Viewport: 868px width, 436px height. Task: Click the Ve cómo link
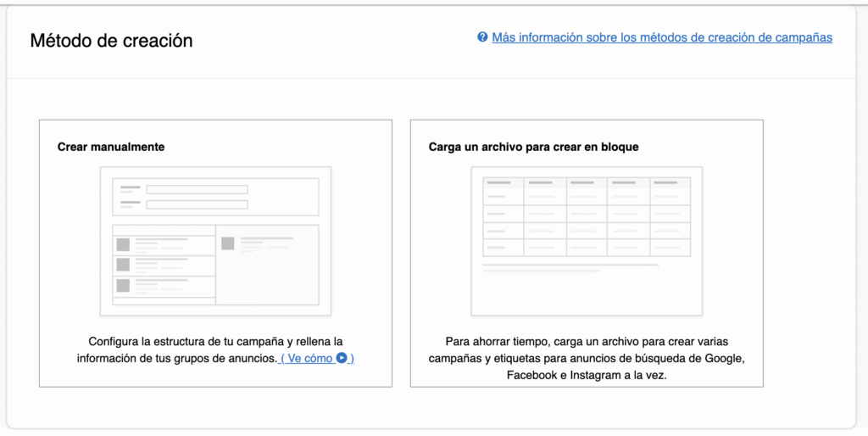pyautogui.click(x=317, y=359)
